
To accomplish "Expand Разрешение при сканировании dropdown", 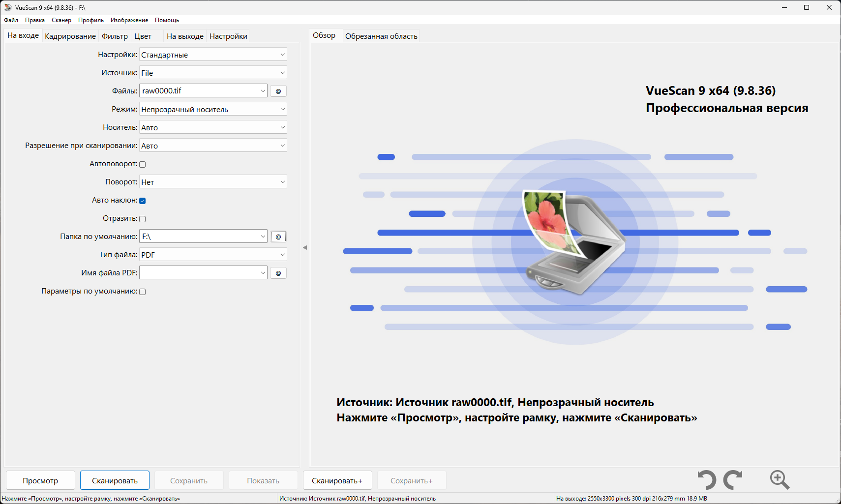I will pos(213,146).
